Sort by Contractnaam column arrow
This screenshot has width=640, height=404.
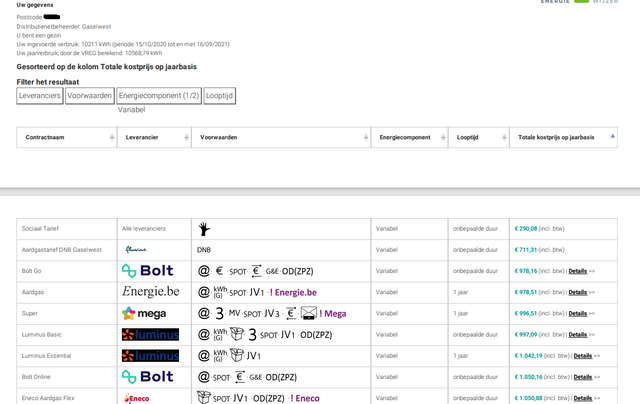tap(112, 138)
